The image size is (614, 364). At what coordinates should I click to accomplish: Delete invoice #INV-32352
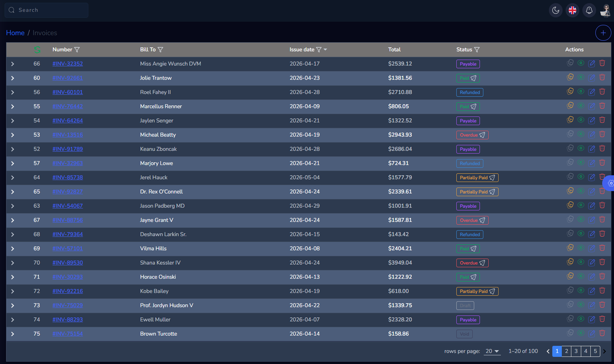(x=602, y=63)
